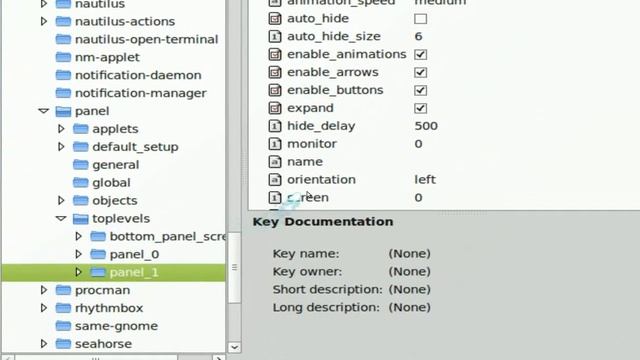Image resolution: width=640 pixels, height=360 pixels.
Task: Click the open panel folder icon
Action: (63, 111)
